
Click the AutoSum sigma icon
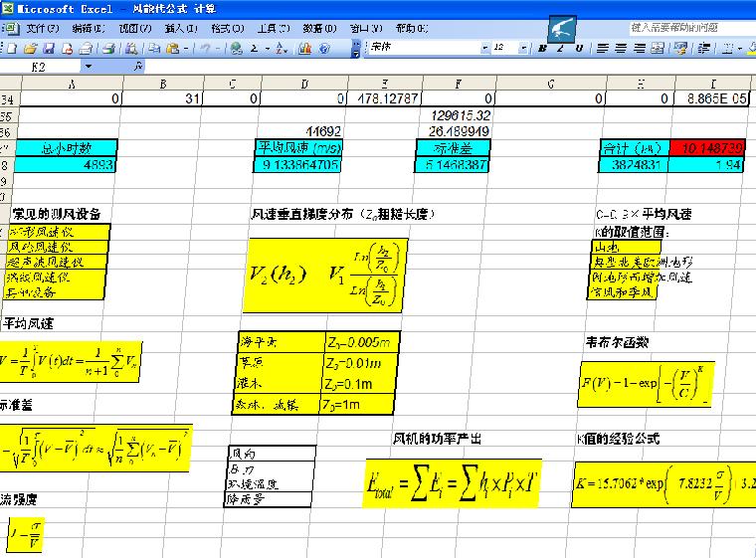click(x=254, y=48)
